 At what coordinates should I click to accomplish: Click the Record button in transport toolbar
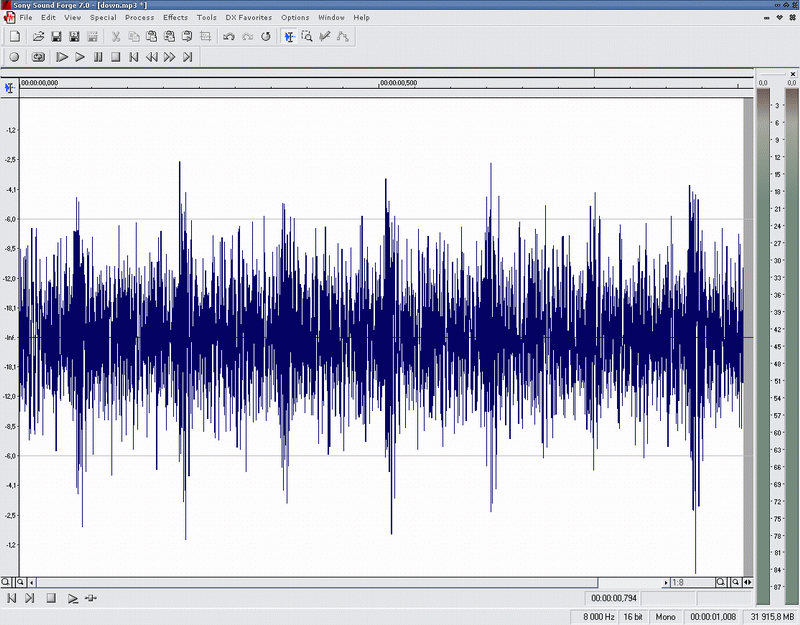(15, 57)
